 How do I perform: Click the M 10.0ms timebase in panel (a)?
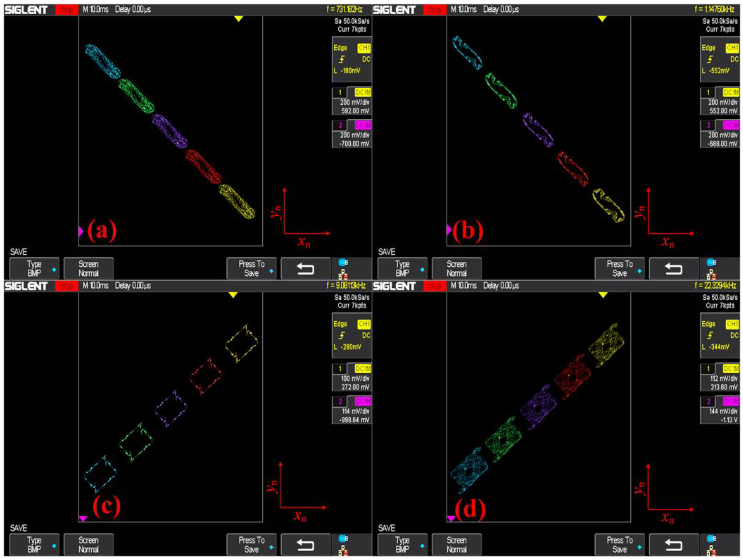95,9
